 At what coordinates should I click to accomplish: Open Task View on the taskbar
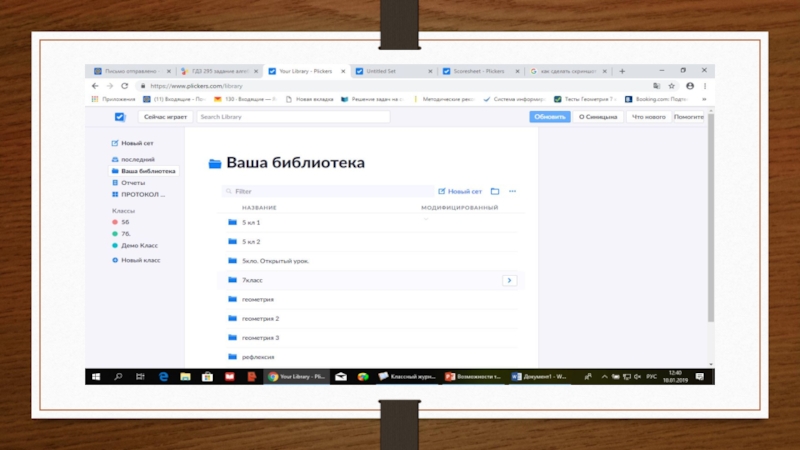tap(140, 377)
